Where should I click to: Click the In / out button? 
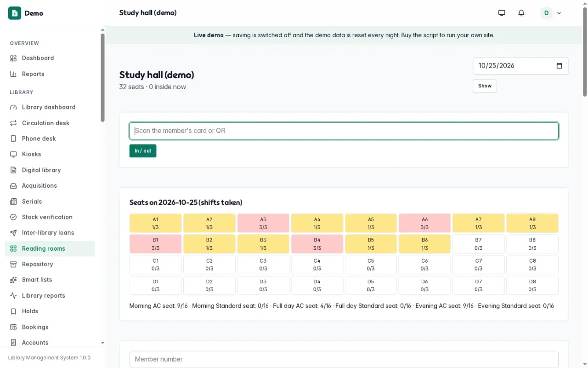(143, 151)
